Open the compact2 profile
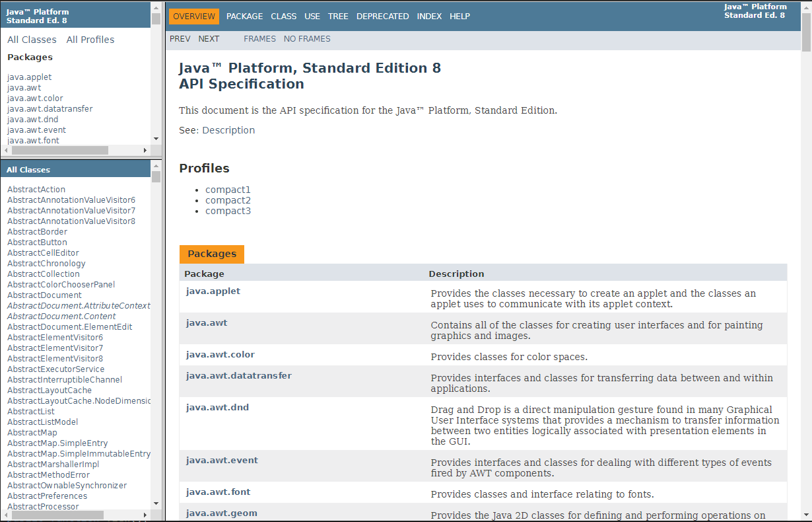Image resolution: width=812 pixels, height=522 pixels. click(x=228, y=200)
